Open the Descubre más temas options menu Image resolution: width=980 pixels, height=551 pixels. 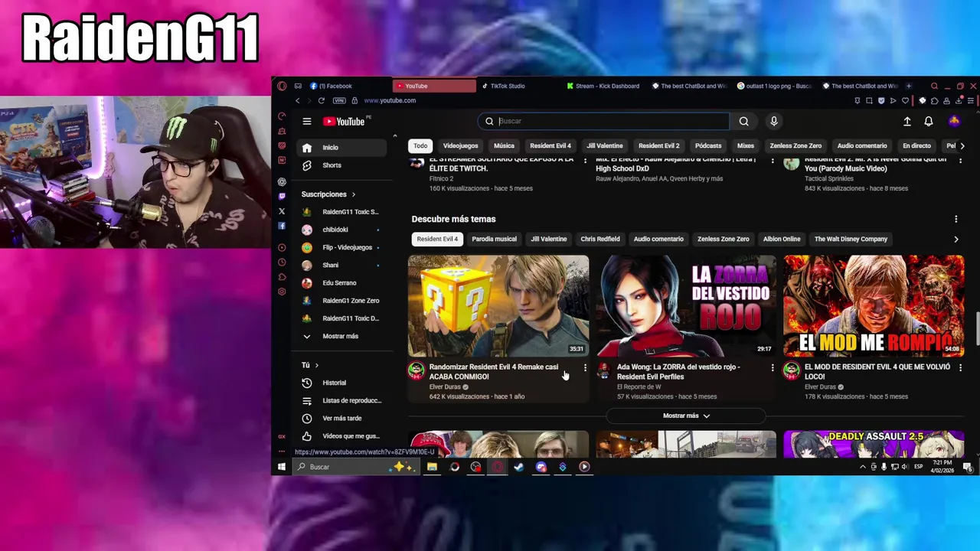click(955, 220)
